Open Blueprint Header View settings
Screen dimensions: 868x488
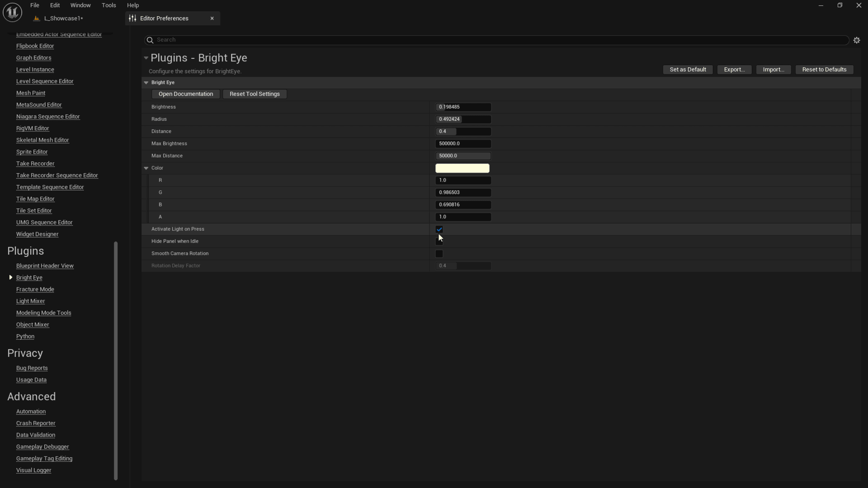(x=45, y=266)
